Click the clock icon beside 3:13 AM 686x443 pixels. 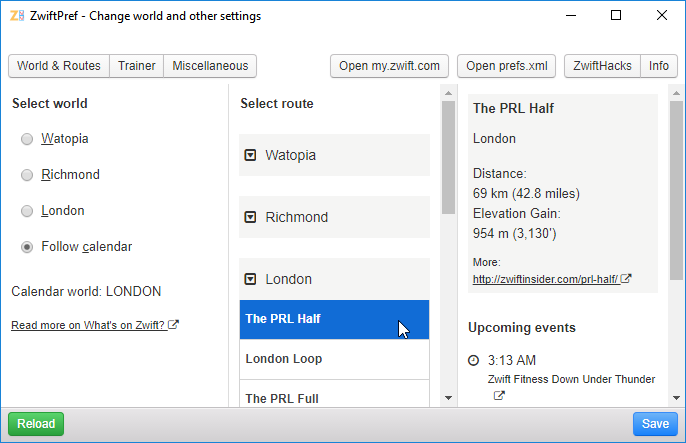click(x=473, y=360)
